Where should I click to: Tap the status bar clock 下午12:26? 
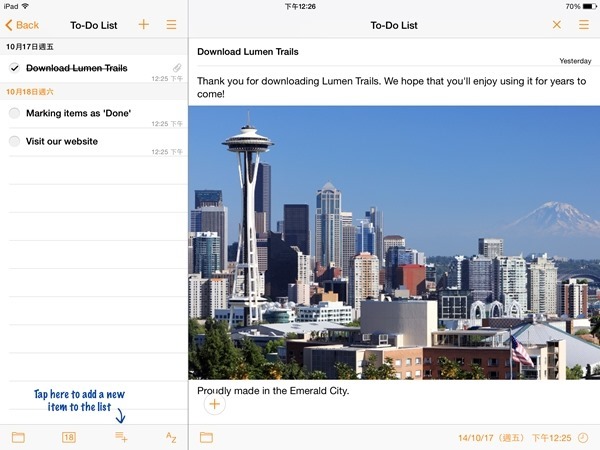coord(300,6)
